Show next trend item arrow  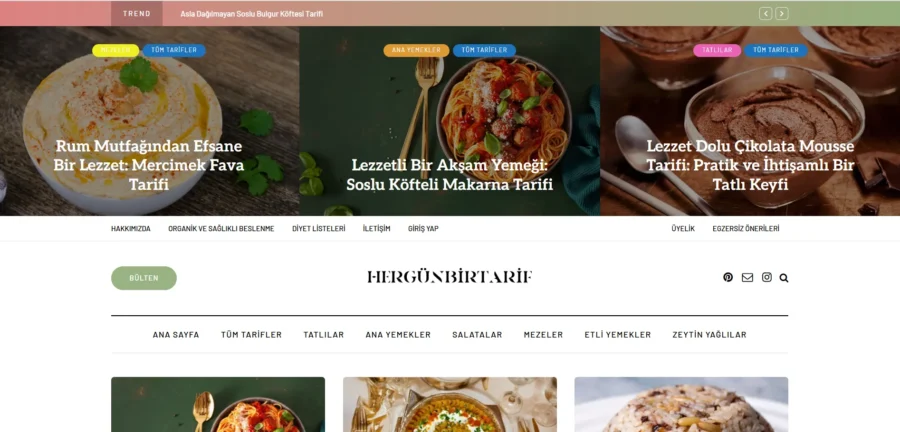click(782, 13)
